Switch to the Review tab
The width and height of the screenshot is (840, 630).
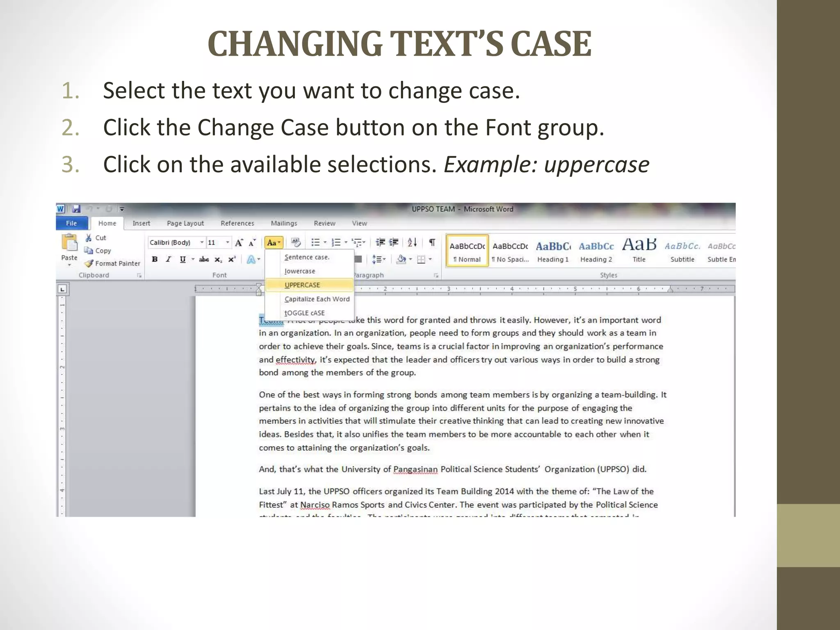click(324, 223)
